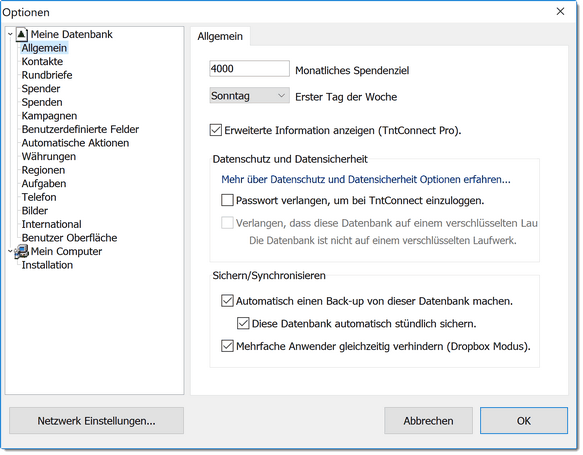This screenshot has width=583, height=455.
Task: Close the Optionen dialog window
Action: click(560, 12)
